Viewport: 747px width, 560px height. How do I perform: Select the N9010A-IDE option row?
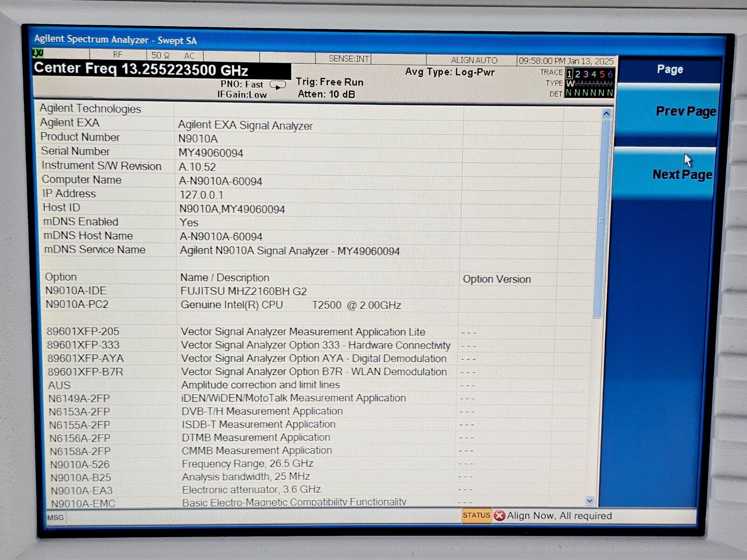[x=317, y=291]
